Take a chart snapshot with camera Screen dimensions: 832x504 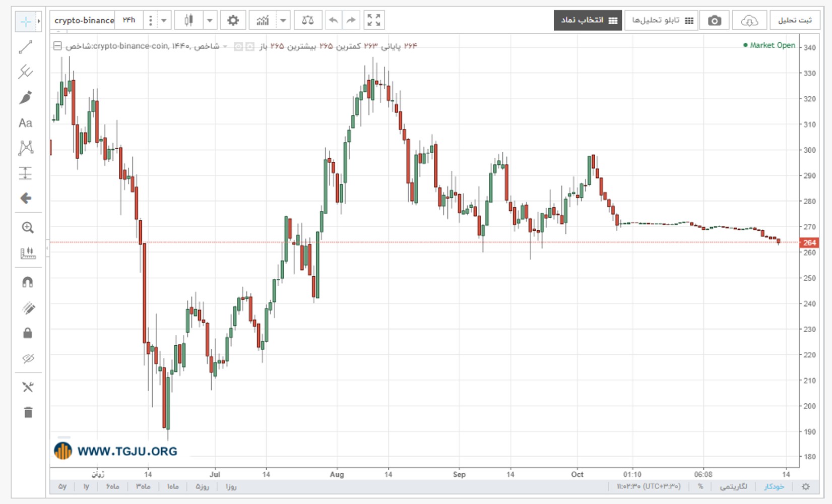click(x=714, y=21)
